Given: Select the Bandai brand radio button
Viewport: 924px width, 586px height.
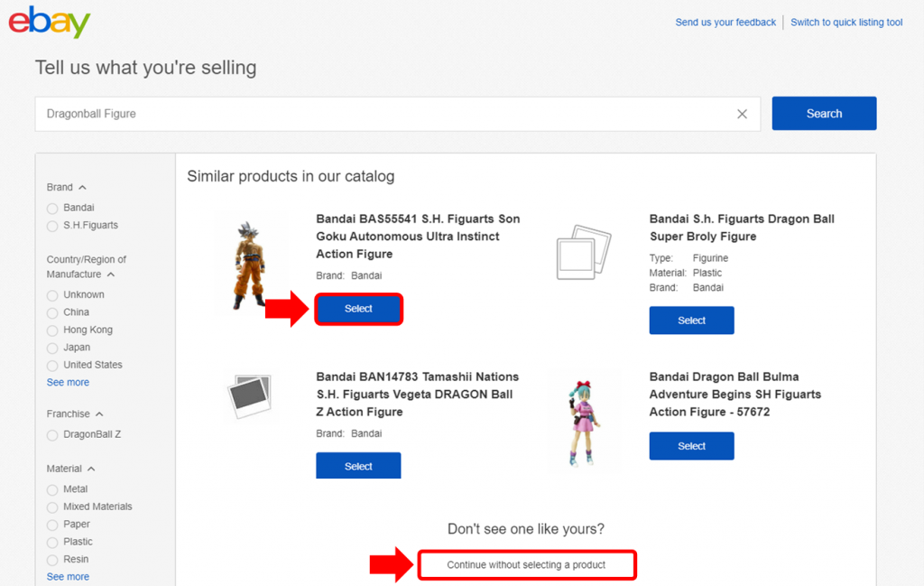Looking at the screenshot, I should pos(52,208).
